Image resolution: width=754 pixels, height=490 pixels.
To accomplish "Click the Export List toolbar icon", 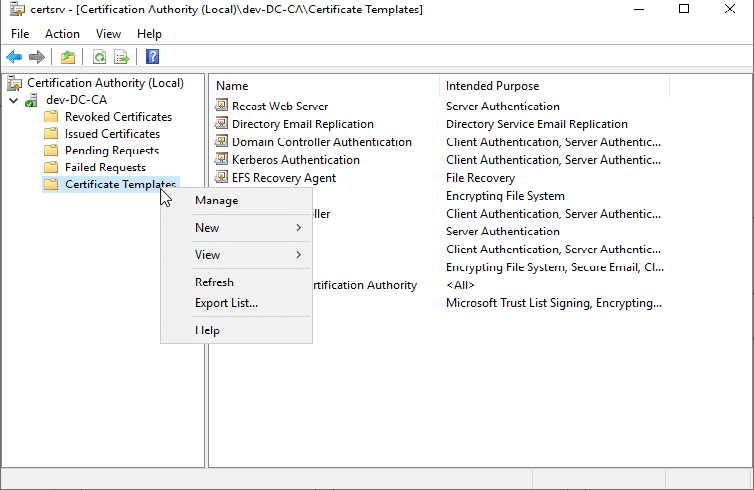I will coord(121,57).
